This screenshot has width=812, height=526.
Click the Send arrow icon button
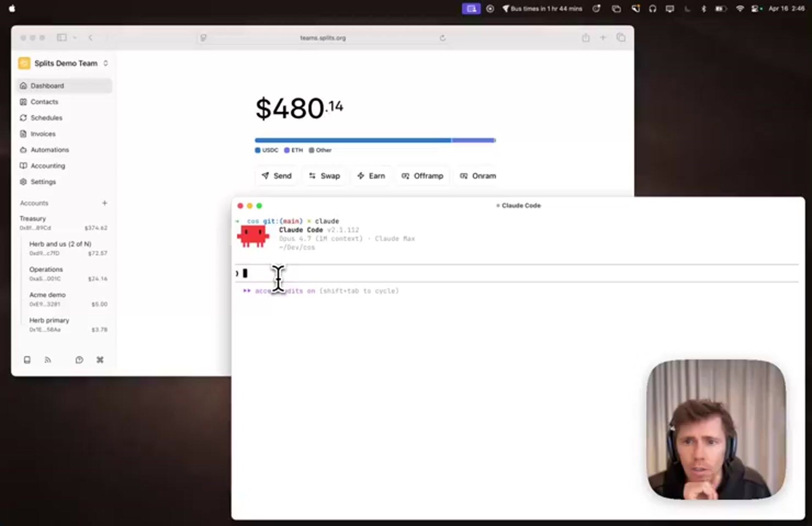click(x=277, y=176)
